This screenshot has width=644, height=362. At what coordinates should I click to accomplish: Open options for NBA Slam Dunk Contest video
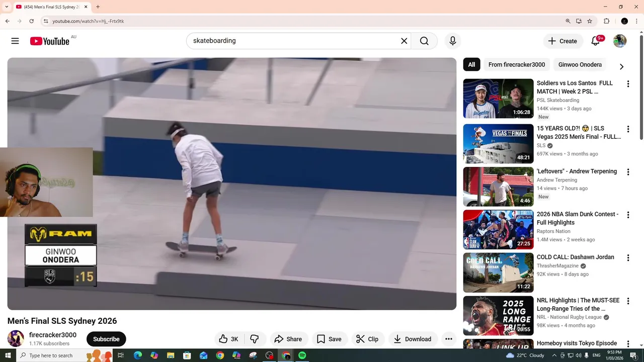[x=628, y=215]
